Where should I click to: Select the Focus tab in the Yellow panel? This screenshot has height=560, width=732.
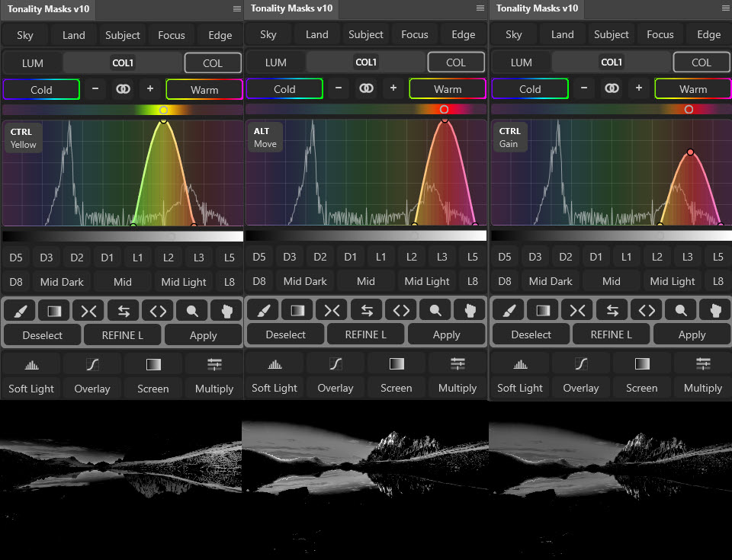(x=172, y=35)
